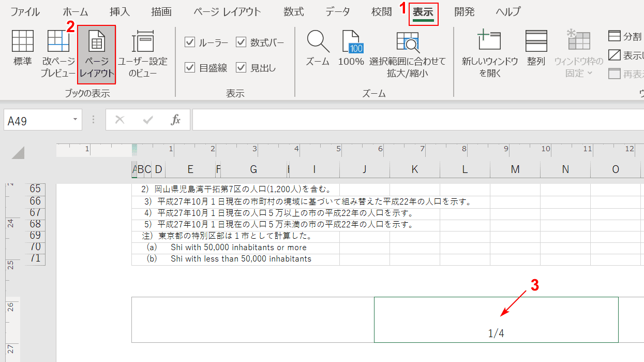
Task: Click the cancel (X) formula bar icon
Action: pos(120,120)
